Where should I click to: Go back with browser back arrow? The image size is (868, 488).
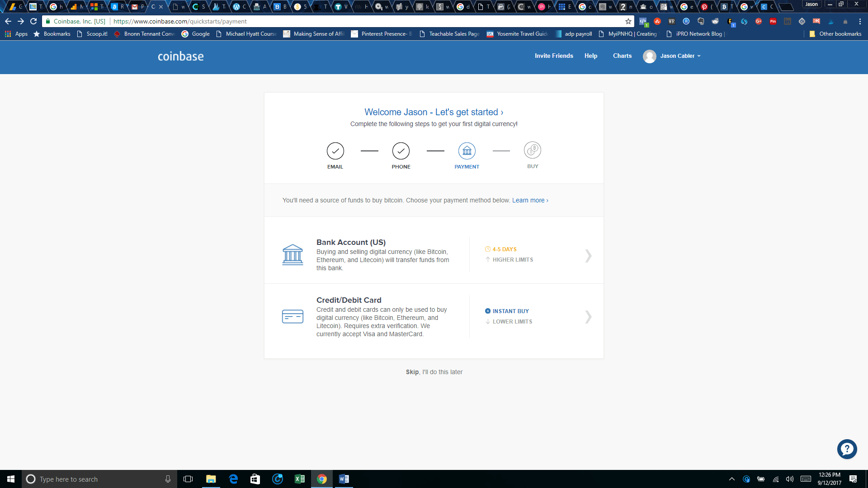pos(8,21)
